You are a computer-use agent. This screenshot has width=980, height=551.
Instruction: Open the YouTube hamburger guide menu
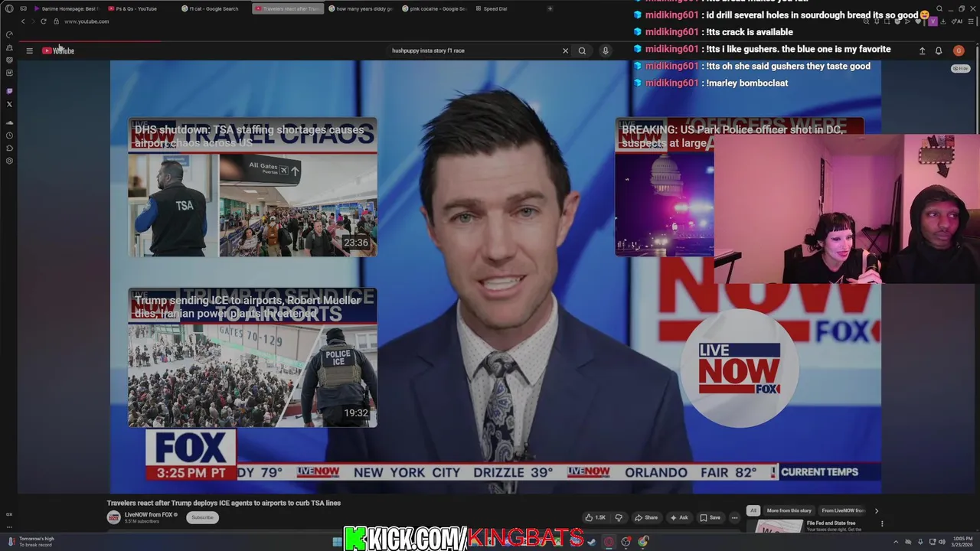[x=29, y=51]
